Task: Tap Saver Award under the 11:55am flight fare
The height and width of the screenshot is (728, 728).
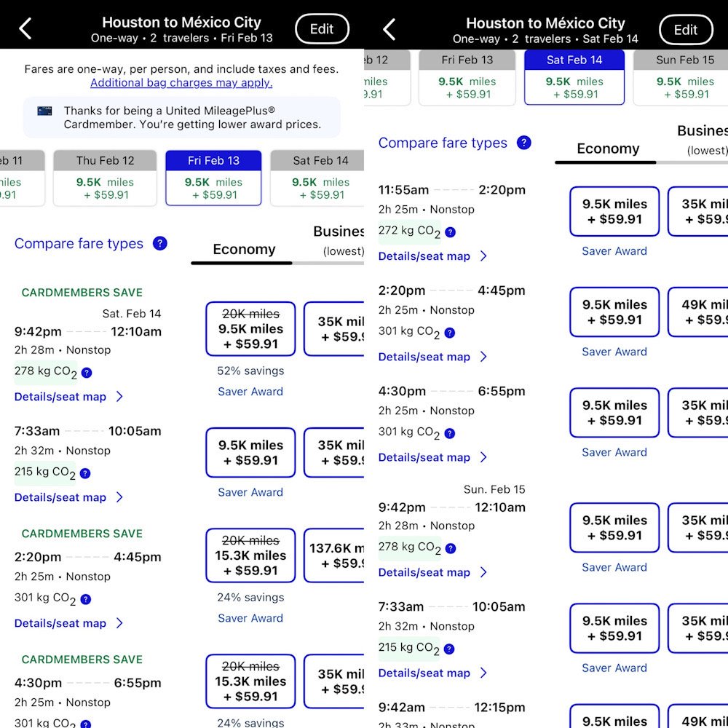Action: point(614,251)
